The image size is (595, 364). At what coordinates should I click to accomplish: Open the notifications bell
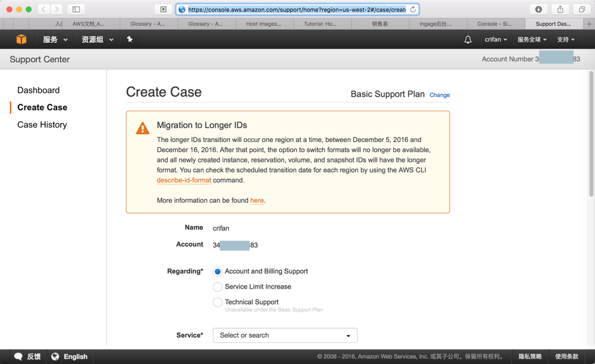tap(468, 40)
